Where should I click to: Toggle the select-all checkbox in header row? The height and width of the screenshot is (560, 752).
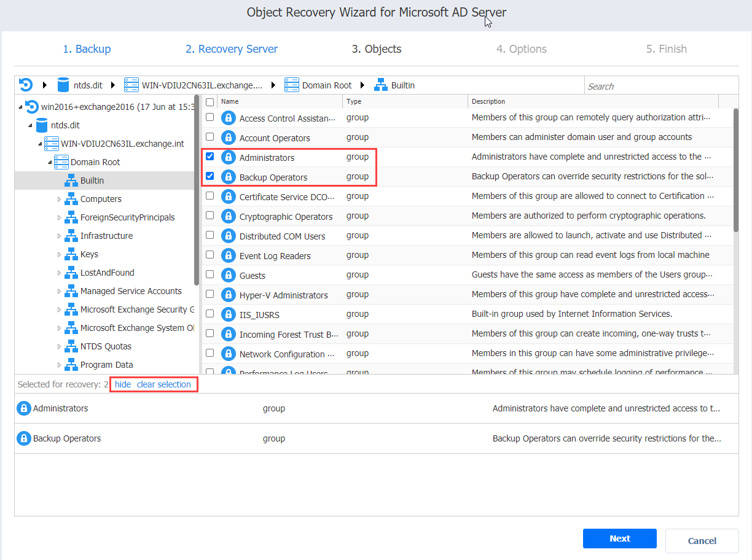[210, 101]
